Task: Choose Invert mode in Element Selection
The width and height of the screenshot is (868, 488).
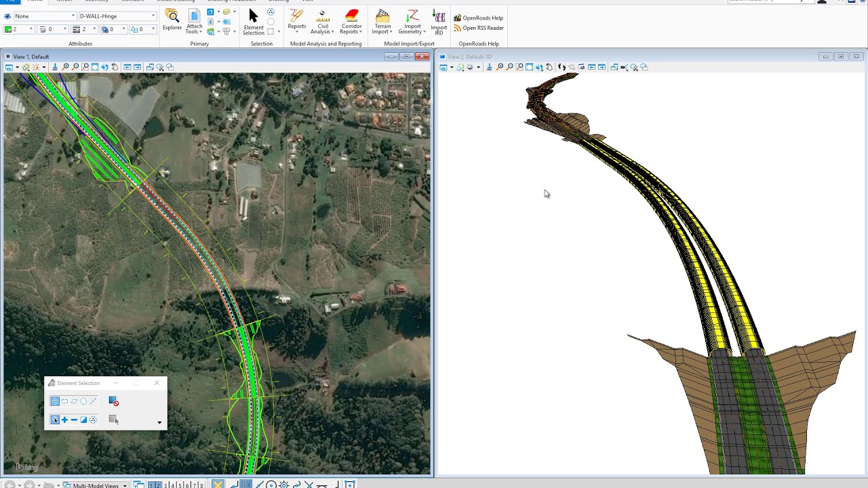Action: 83,420
